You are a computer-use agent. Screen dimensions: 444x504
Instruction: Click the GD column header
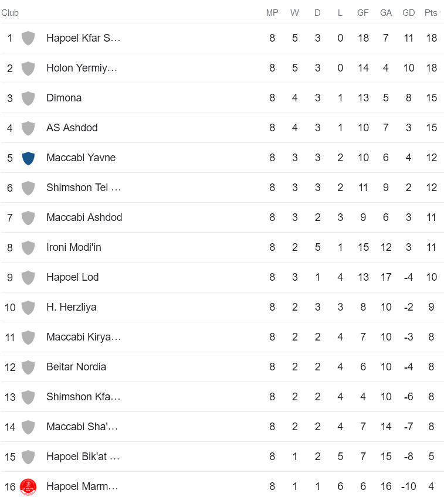click(x=409, y=13)
